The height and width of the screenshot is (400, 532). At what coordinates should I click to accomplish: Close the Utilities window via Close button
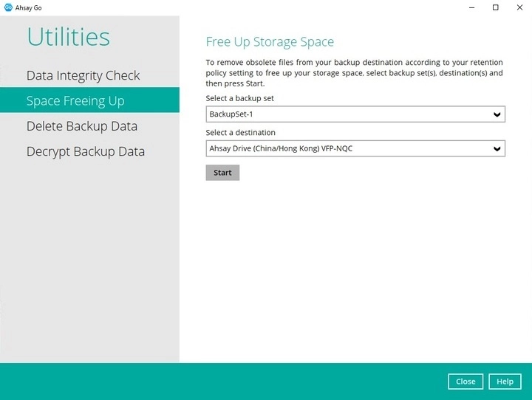click(x=465, y=382)
